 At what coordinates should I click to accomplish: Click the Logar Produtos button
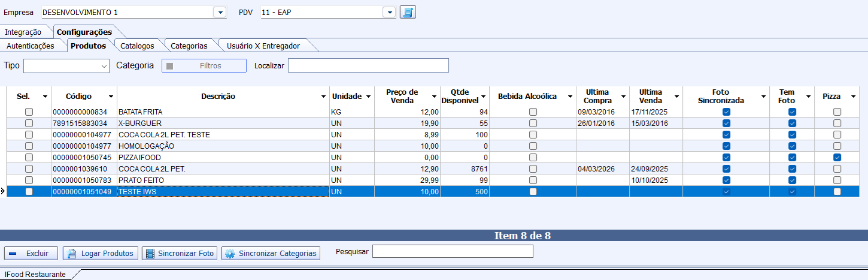pyautogui.click(x=101, y=254)
